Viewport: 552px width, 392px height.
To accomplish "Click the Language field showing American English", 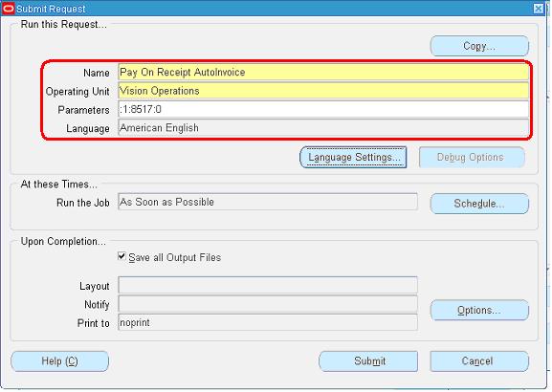I will [x=323, y=128].
